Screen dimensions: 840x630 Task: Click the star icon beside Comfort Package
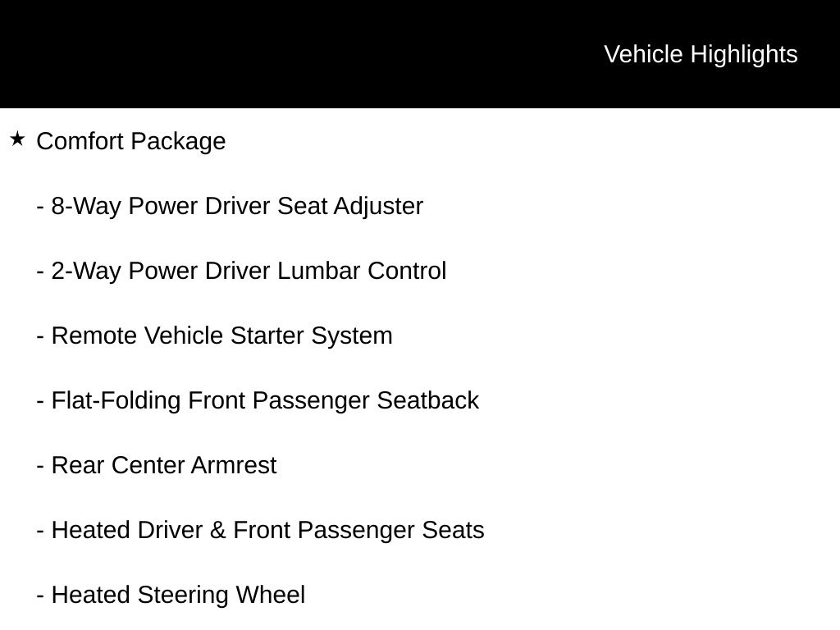coord(17,139)
